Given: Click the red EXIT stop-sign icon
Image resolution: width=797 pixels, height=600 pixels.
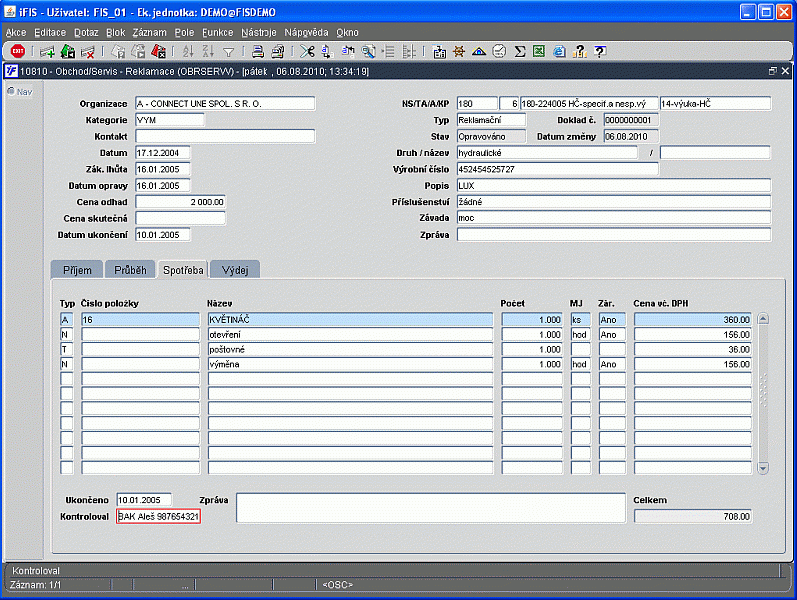Looking at the screenshot, I should (18, 51).
